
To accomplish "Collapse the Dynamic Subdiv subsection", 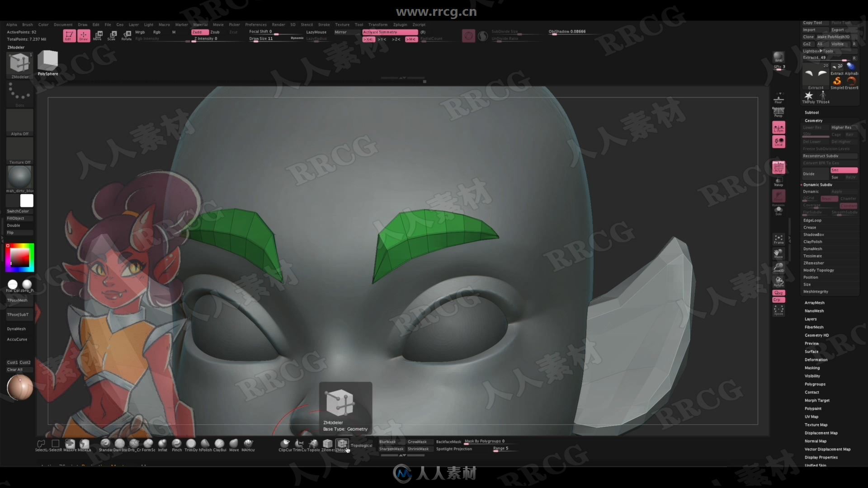I will pos(817,185).
